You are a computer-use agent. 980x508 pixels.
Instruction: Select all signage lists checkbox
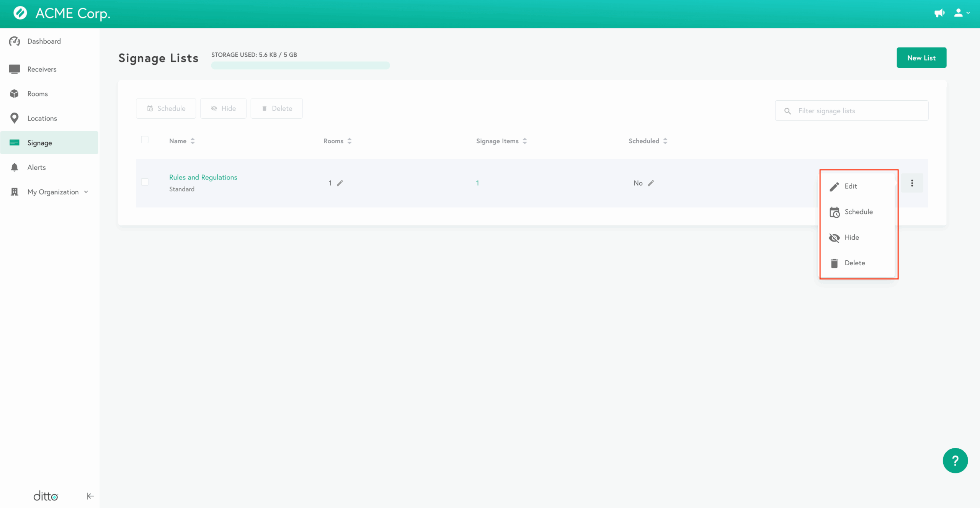click(x=145, y=140)
